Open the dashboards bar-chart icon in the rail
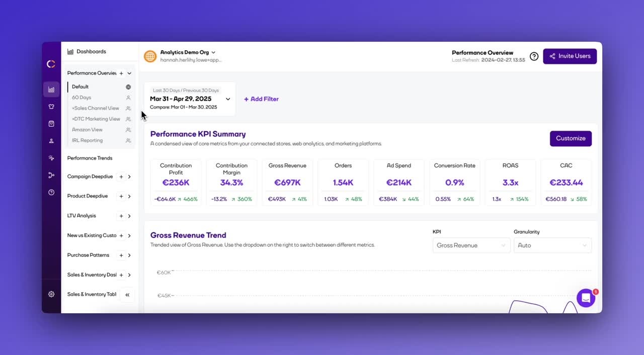This screenshot has height=355, width=644. [x=51, y=90]
